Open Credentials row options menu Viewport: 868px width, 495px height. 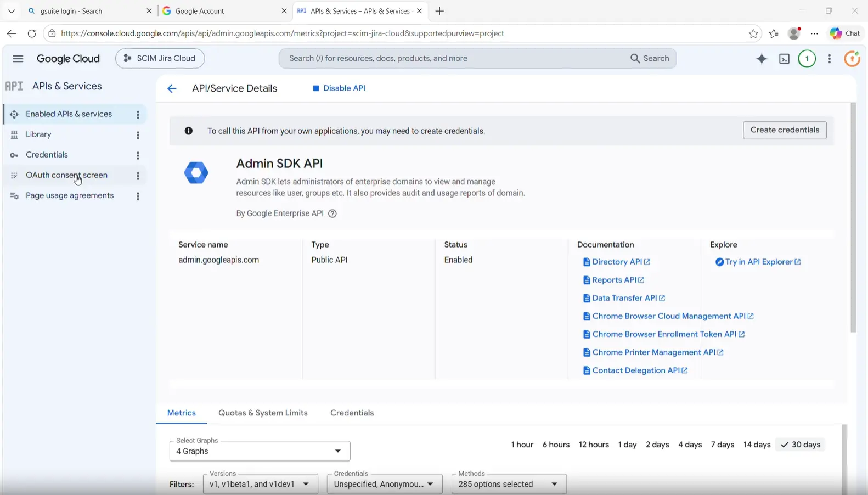138,155
